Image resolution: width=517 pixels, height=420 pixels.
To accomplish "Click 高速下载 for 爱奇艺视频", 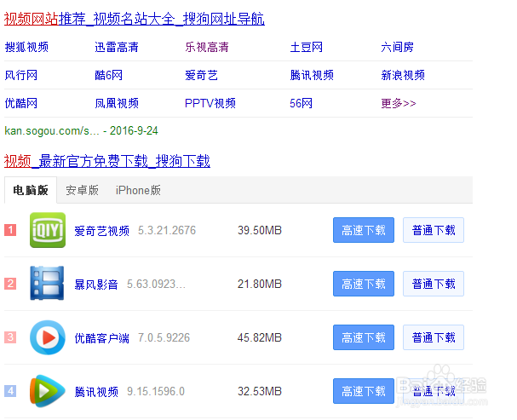I will (x=364, y=230).
